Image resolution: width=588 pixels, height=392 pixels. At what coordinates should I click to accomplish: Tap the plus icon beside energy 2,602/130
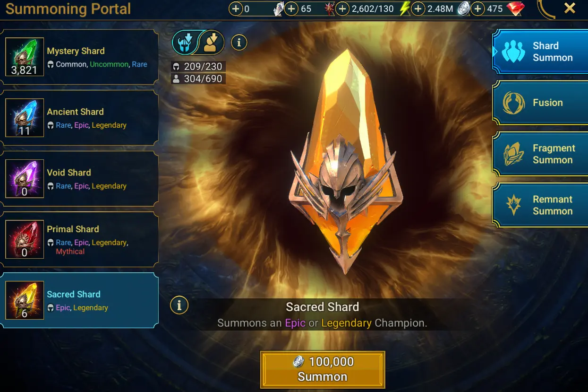[x=342, y=9]
